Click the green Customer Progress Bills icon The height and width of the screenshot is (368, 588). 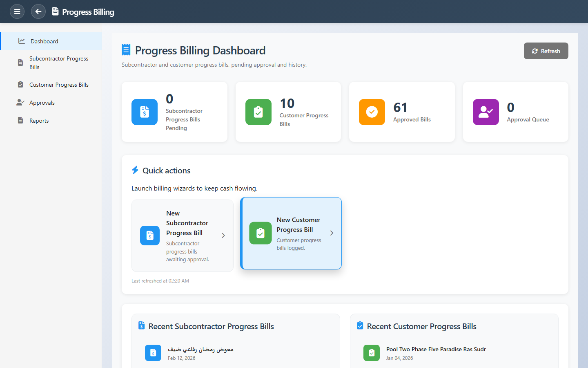pyautogui.click(x=258, y=112)
